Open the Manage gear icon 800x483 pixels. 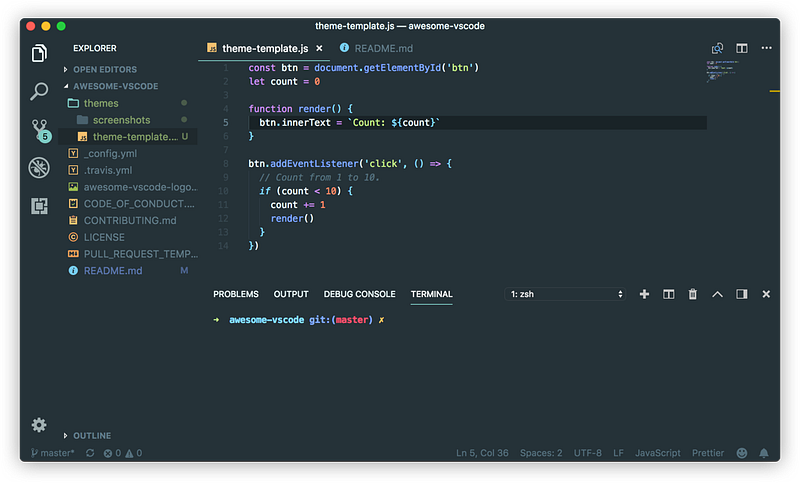(x=39, y=425)
